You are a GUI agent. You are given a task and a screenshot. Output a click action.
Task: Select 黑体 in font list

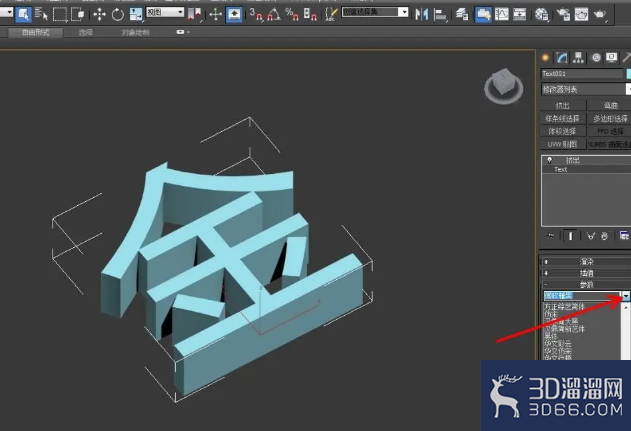coord(551,336)
